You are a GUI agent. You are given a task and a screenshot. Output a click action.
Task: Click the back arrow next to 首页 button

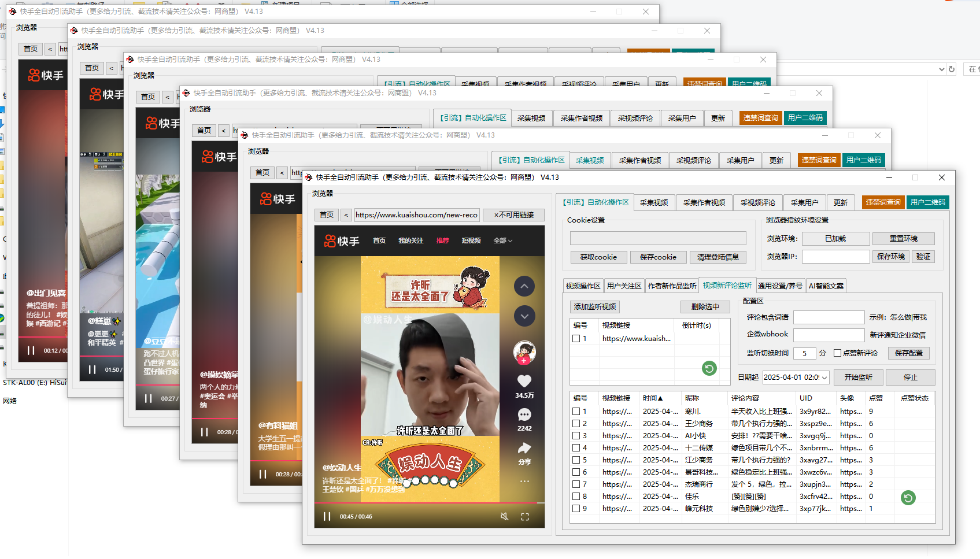click(346, 214)
